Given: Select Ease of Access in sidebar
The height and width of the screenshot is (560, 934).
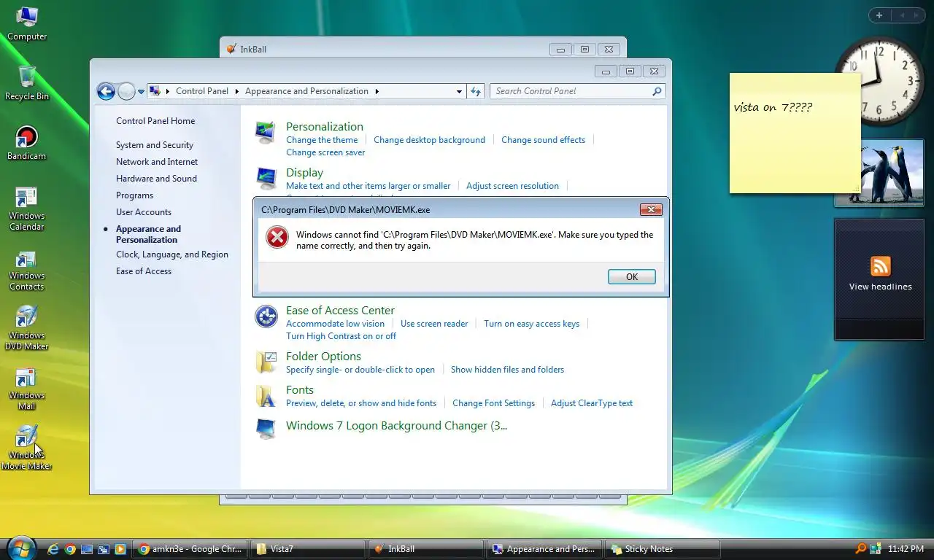Looking at the screenshot, I should [x=144, y=271].
